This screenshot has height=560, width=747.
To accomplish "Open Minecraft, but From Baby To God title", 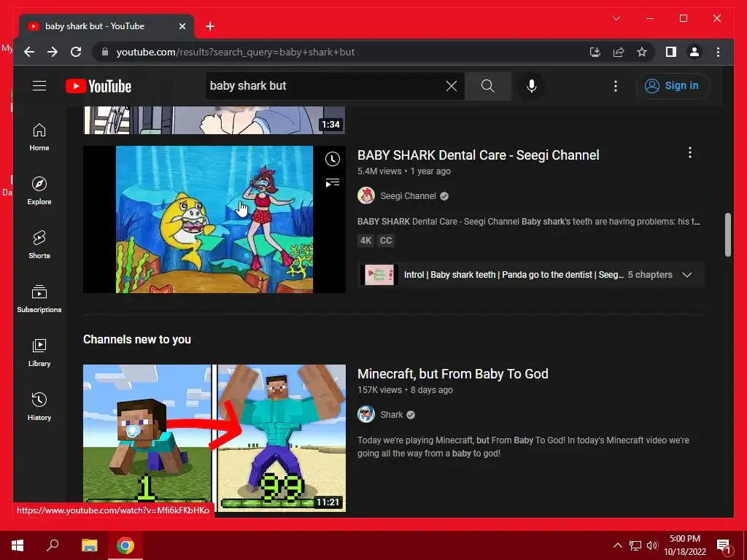I will pyautogui.click(x=453, y=374).
